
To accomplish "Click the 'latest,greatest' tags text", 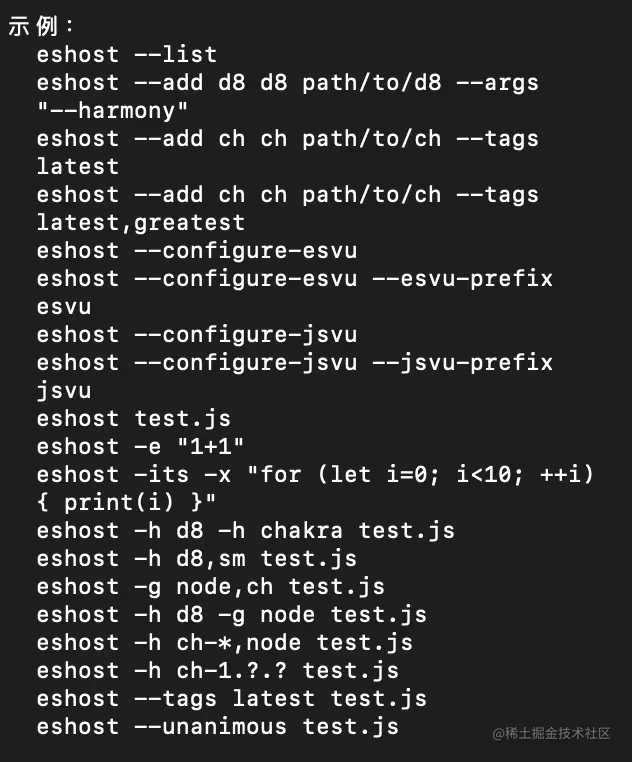I will coord(140,222).
